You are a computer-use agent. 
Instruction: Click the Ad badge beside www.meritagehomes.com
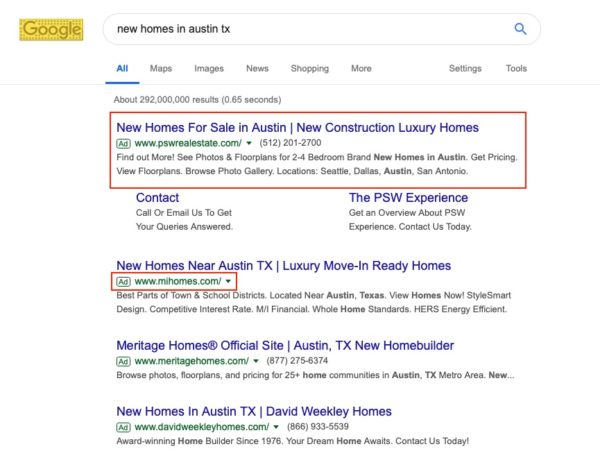[x=123, y=361]
